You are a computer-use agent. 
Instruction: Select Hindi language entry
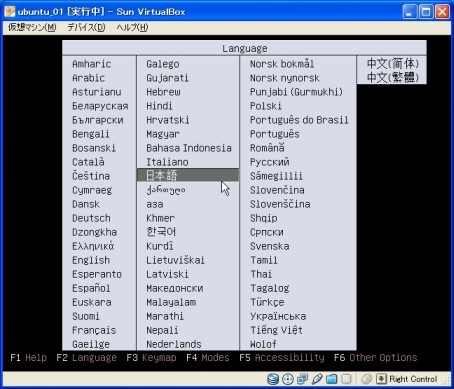(159, 106)
